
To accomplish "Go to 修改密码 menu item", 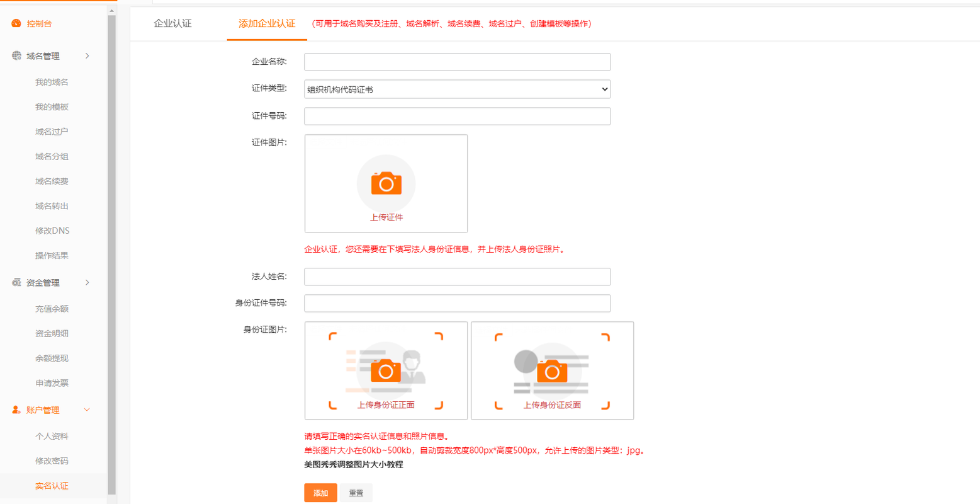I will click(x=52, y=461).
